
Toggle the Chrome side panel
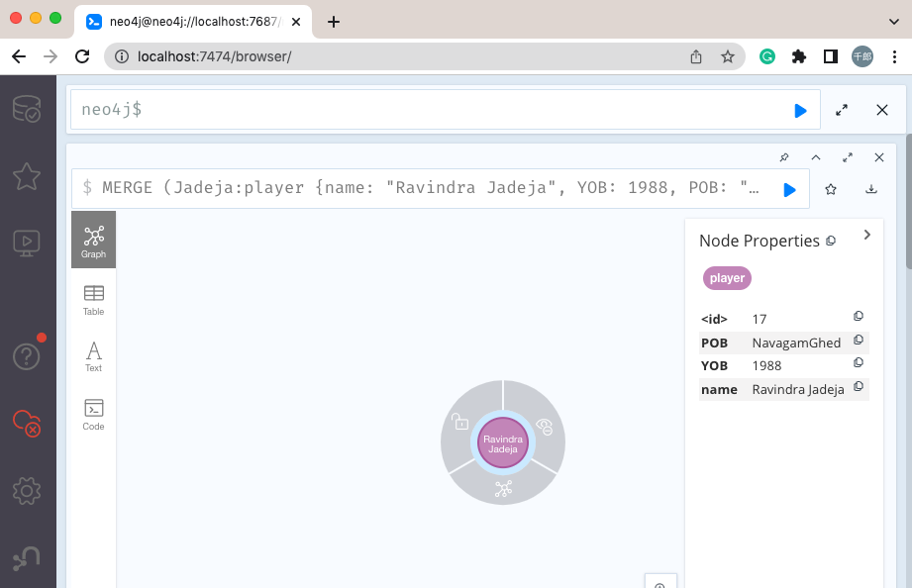pyautogui.click(x=831, y=56)
